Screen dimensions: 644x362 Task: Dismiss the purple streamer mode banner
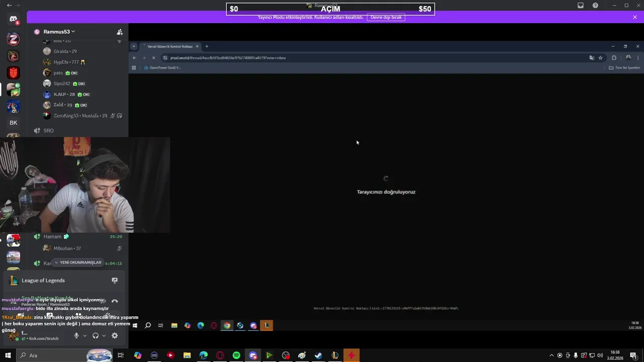click(x=635, y=17)
